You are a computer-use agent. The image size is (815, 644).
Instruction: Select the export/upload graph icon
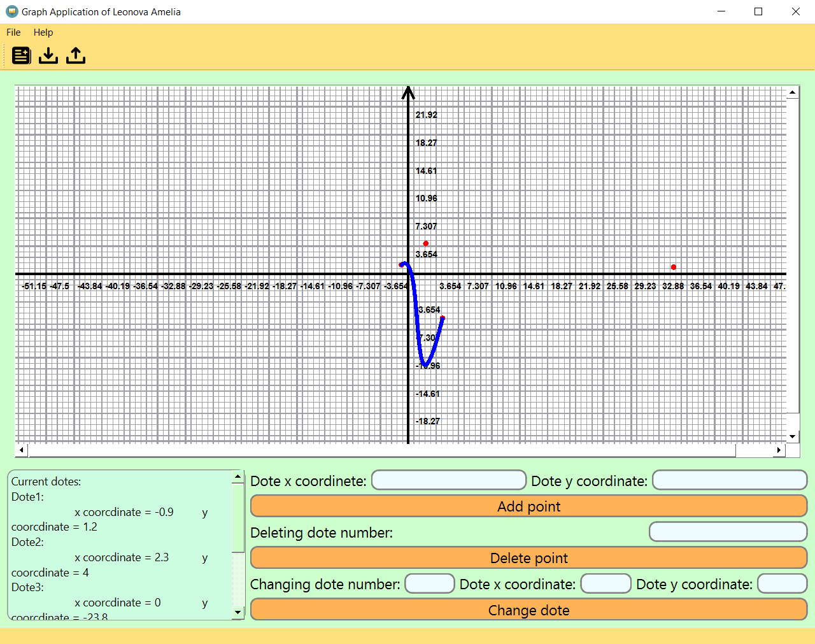(75, 55)
